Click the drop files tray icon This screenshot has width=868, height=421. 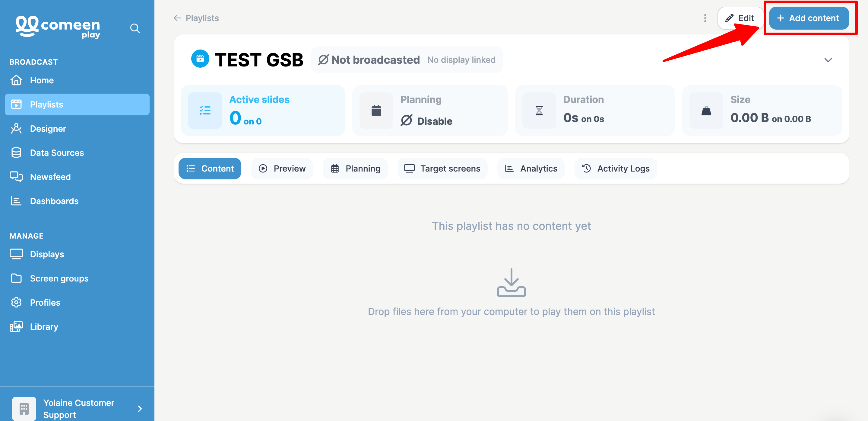click(x=511, y=283)
